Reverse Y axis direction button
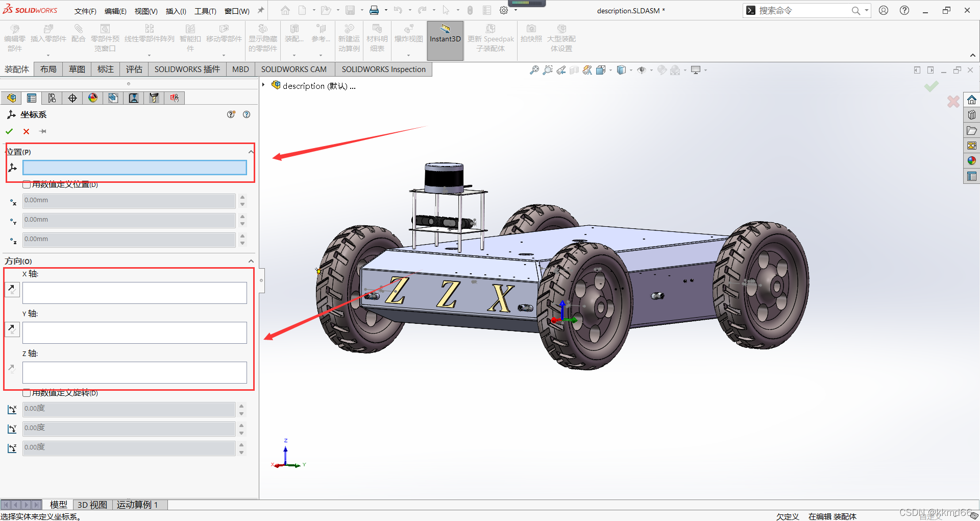 tap(12, 329)
